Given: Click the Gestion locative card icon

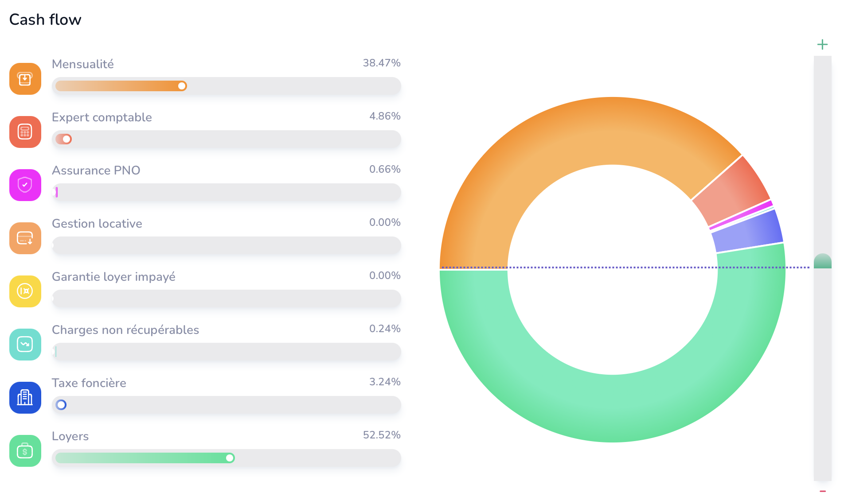Looking at the screenshot, I should click(x=25, y=238).
